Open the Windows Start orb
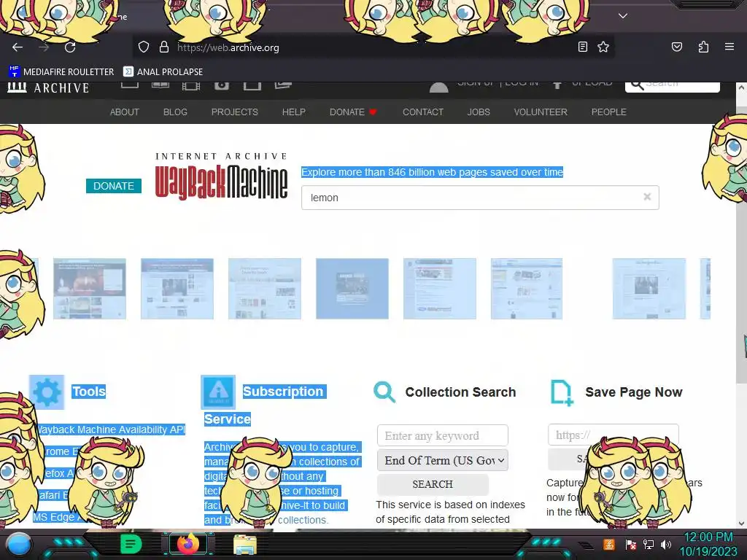This screenshot has height=560, width=747. [19, 545]
